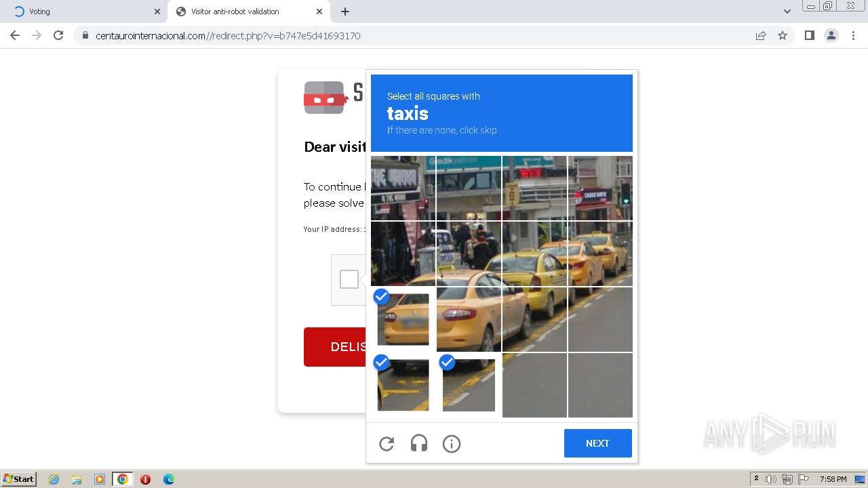Switch to the audio challenge headphones icon
This screenshot has width=868, height=488.
click(419, 444)
